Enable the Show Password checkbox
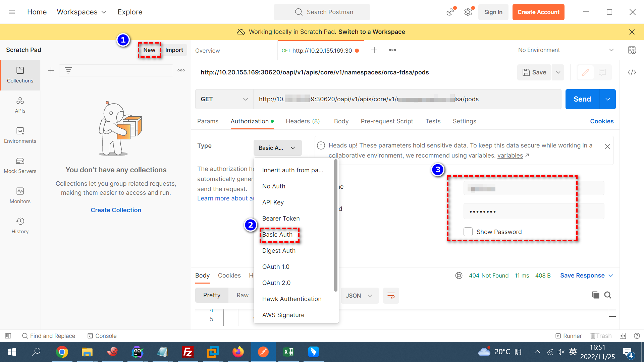Image resolution: width=644 pixels, height=362 pixels. 468,232
